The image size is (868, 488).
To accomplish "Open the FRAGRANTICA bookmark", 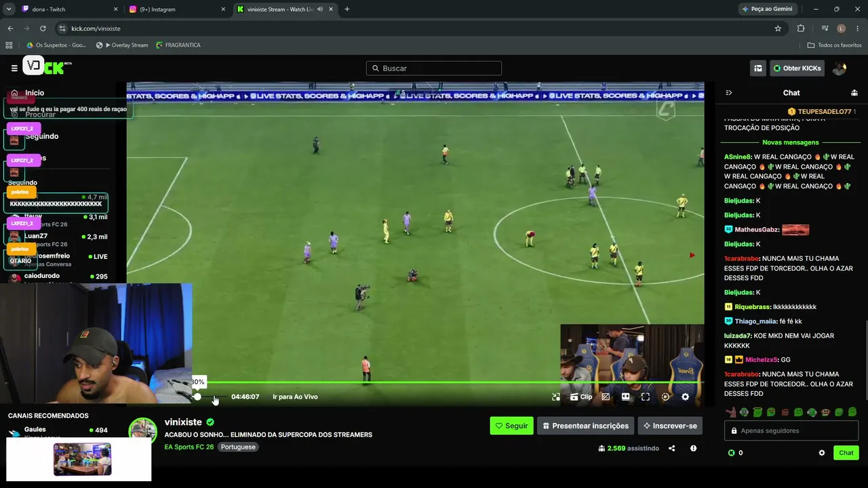I will tap(178, 45).
